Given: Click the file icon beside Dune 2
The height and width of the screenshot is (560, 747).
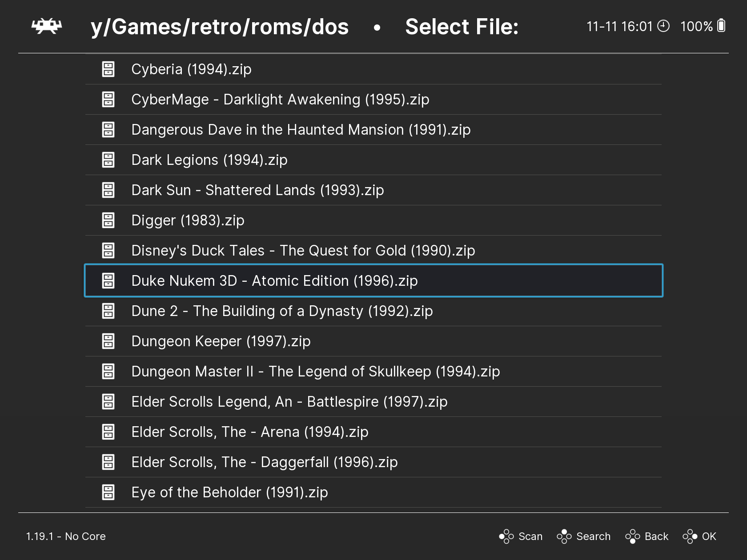Looking at the screenshot, I should [108, 311].
